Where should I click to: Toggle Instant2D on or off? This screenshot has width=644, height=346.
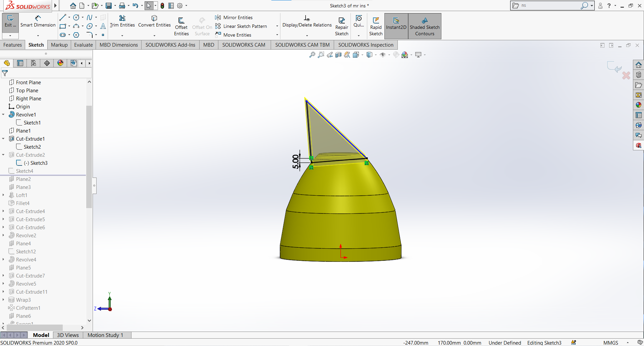pyautogui.click(x=396, y=26)
